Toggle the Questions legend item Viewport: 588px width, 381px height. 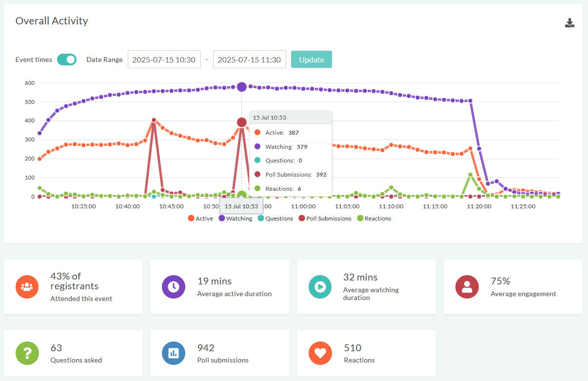[x=275, y=218]
